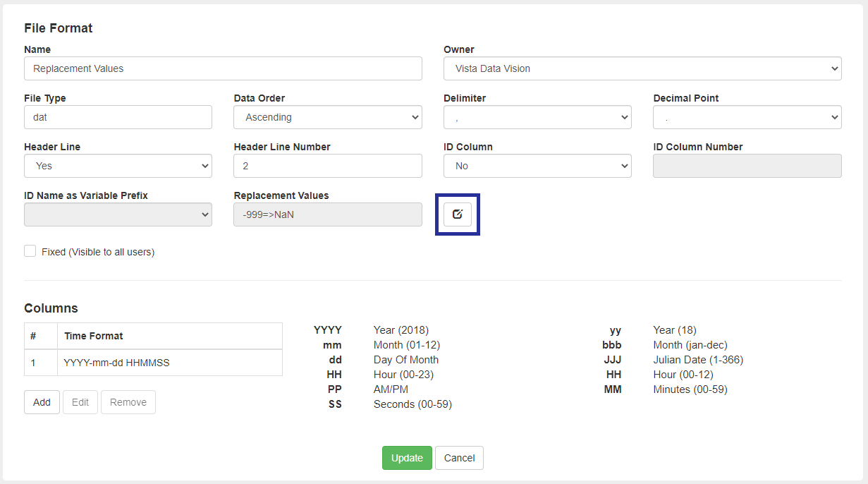
Task: Open the ID Name as Variable Prefix dropdown
Action: pos(118,214)
